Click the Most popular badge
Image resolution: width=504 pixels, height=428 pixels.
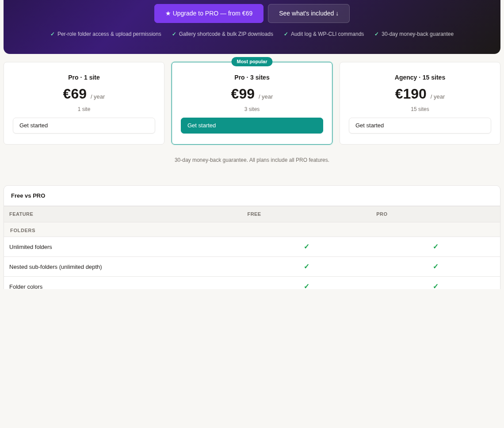(252, 62)
